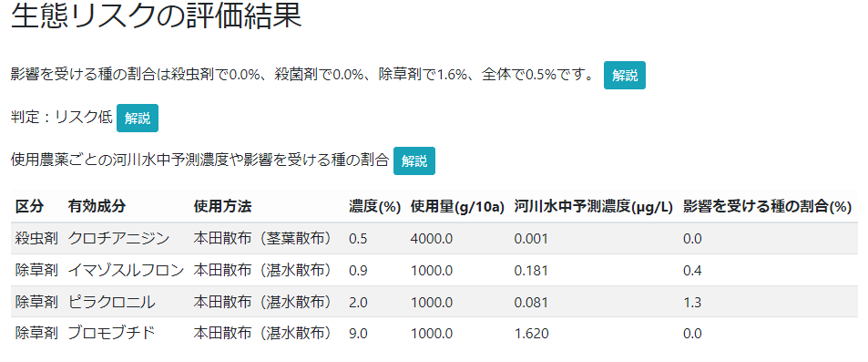Select the イマゾスルフロン ingredient cell
The width and height of the screenshot is (868, 362).
(x=126, y=270)
